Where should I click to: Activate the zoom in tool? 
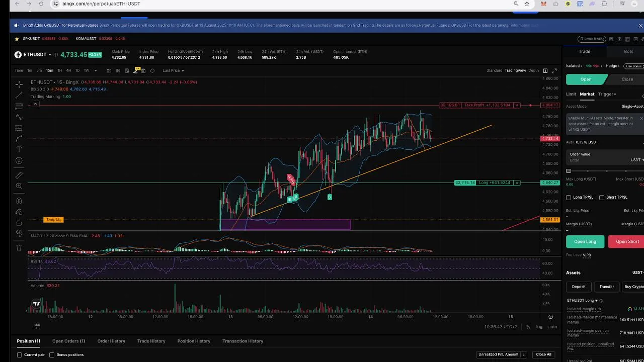pyautogui.click(x=19, y=186)
